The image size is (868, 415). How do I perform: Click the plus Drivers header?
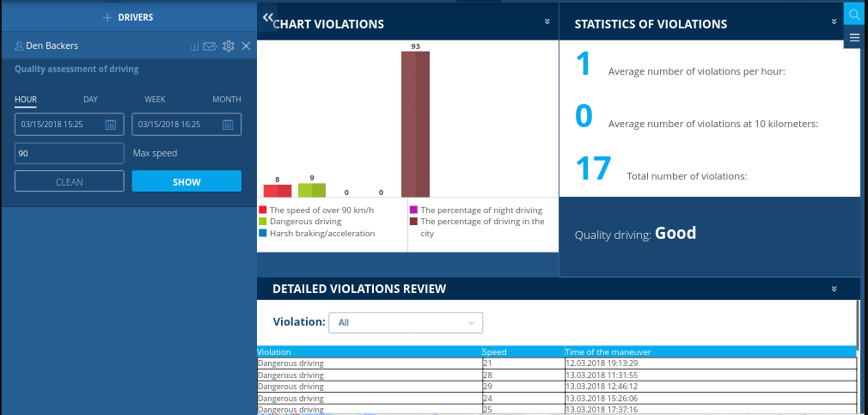pyautogui.click(x=128, y=17)
